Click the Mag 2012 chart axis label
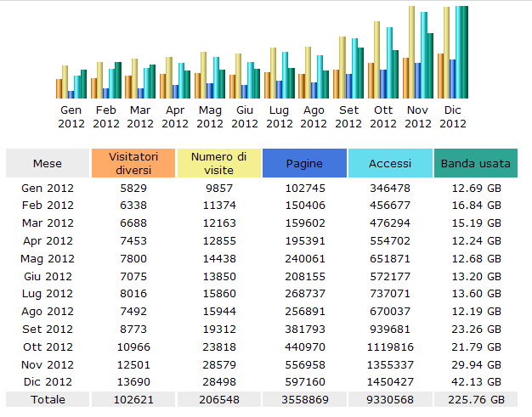532x417 pixels. (210, 117)
